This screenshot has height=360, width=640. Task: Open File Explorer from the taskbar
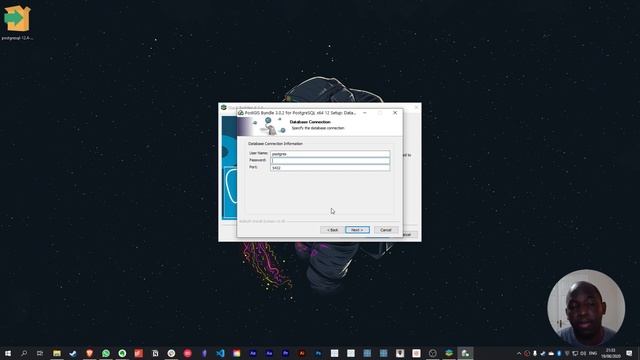57,353
